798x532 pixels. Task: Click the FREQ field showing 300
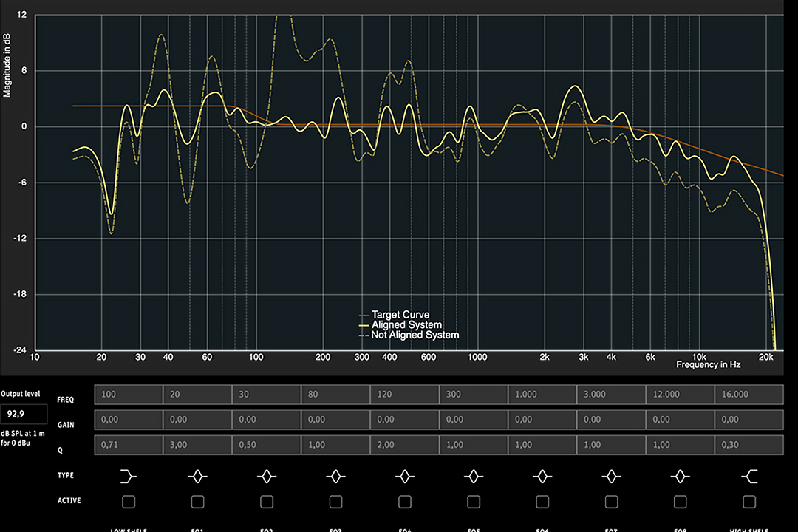point(474,395)
